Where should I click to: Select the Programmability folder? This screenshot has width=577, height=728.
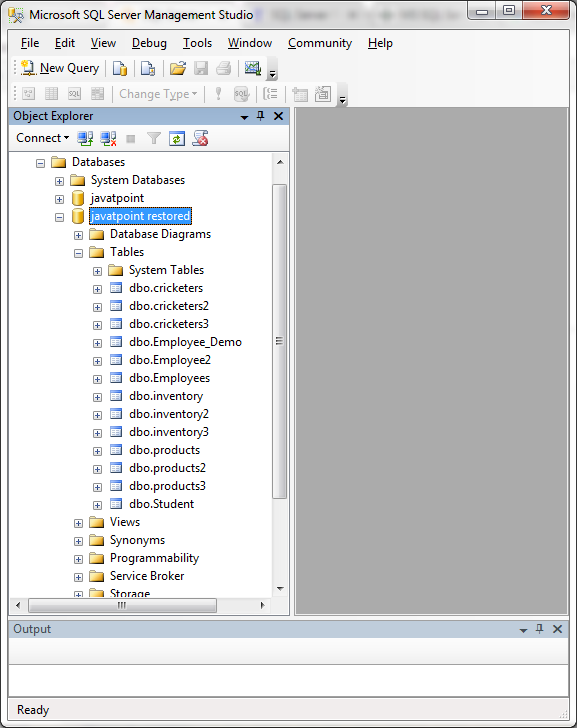pos(154,558)
